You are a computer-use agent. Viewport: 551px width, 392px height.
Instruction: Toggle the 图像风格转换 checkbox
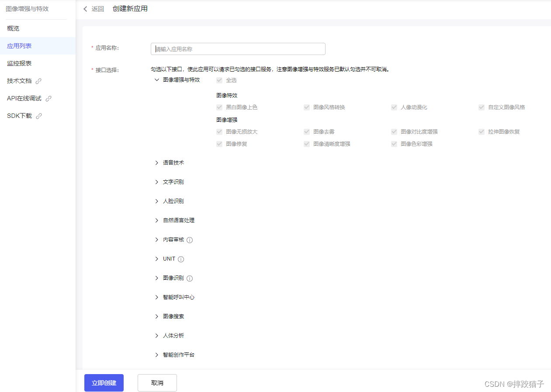click(x=307, y=107)
